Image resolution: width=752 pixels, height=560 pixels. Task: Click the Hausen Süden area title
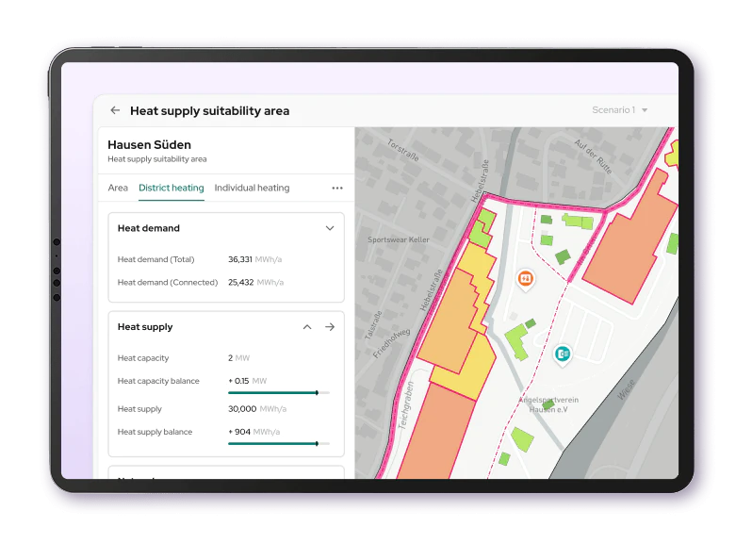pyautogui.click(x=149, y=145)
